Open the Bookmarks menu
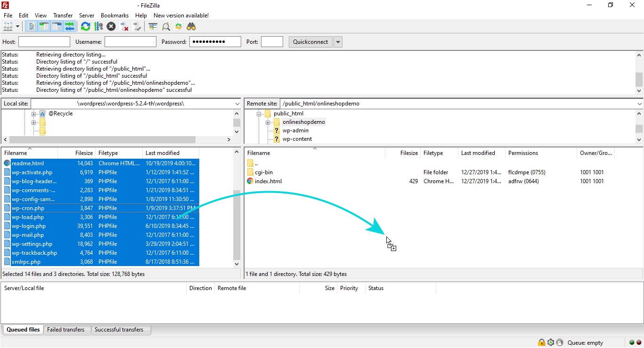 click(114, 16)
